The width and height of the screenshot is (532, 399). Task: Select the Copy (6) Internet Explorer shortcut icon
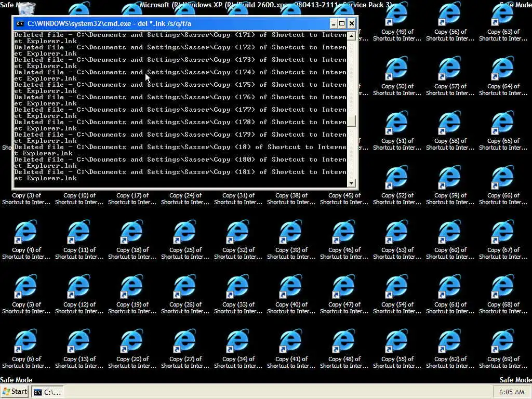[26, 341]
